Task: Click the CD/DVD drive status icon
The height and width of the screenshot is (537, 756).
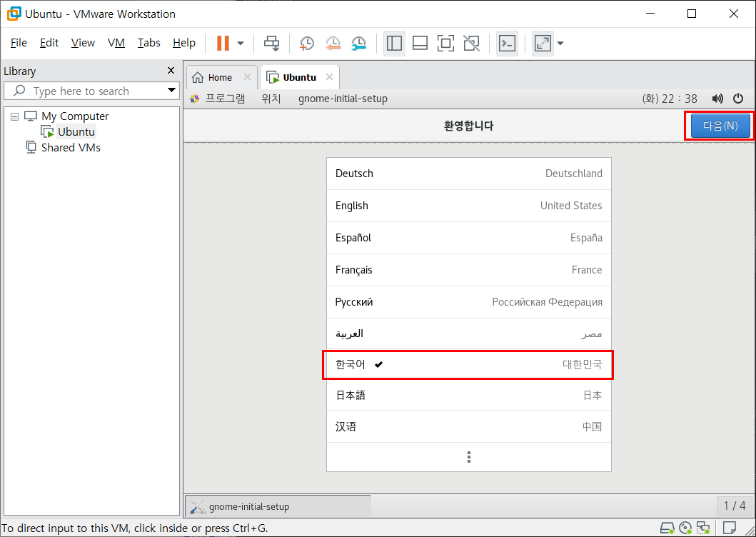Action: pos(685,527)
